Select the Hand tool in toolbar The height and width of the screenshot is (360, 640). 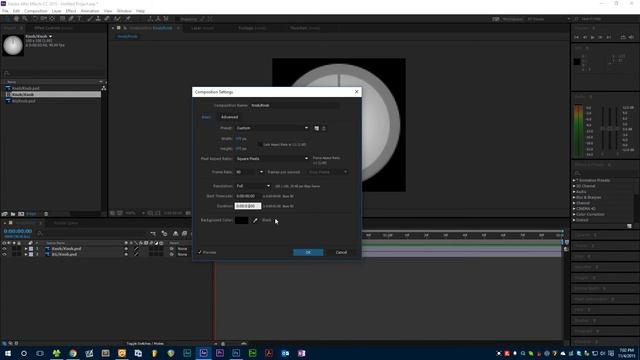(16, 19)
